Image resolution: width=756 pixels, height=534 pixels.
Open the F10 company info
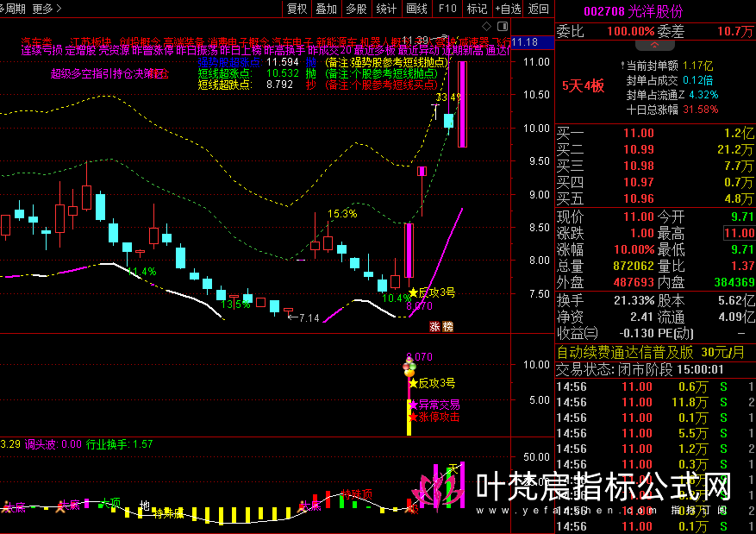(447, 9)
